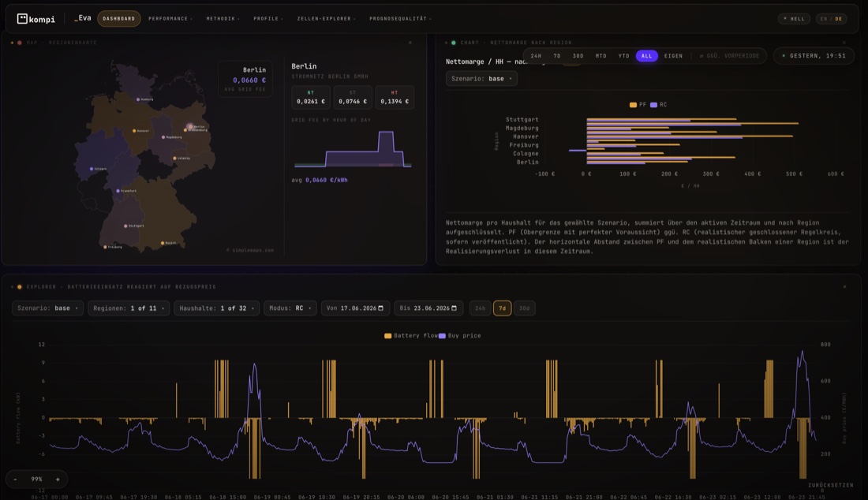868x500 pixels.
Task: Decrease zoom with the minus button
Action: (x=16, y=479)
